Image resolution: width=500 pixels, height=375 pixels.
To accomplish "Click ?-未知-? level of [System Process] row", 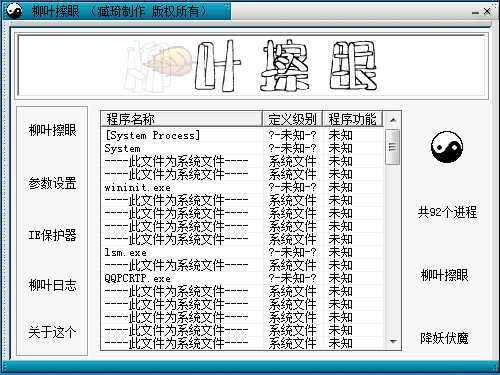I will click(x=293, y=135).
